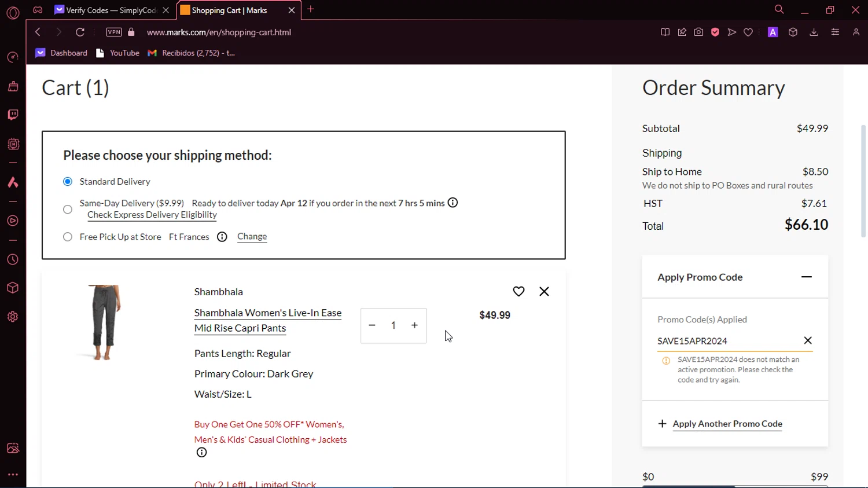
Task: Click Change to pick another store
Action: [252, 236]
